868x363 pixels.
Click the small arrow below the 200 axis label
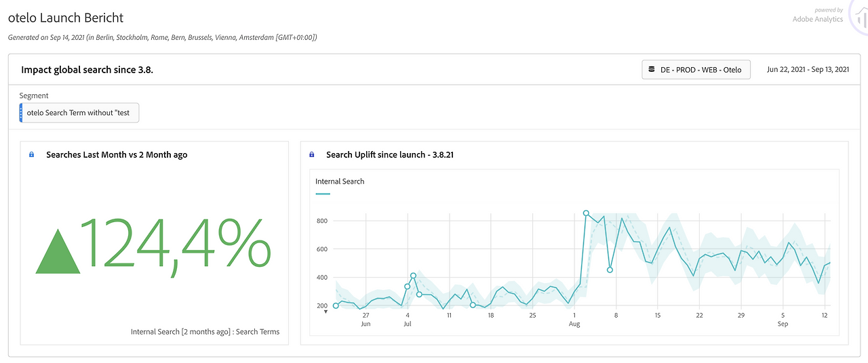pos(325,312)
